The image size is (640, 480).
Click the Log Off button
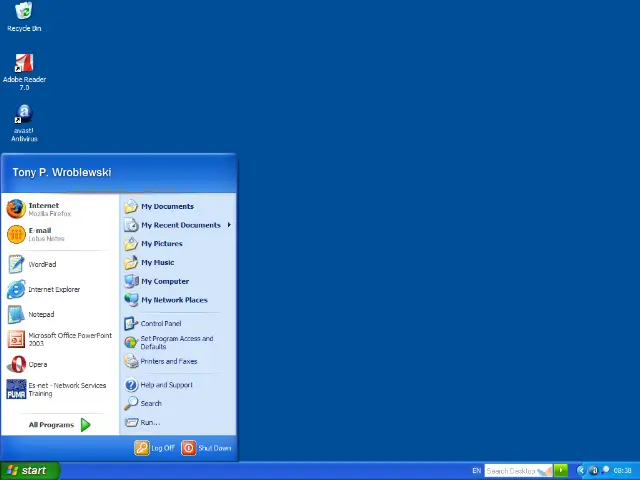155,448
